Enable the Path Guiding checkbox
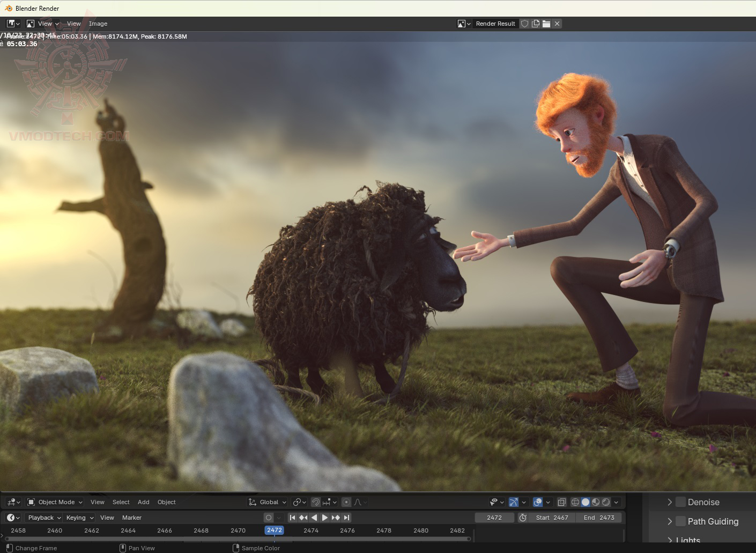 pyautogui.click(x=681, y=521)
